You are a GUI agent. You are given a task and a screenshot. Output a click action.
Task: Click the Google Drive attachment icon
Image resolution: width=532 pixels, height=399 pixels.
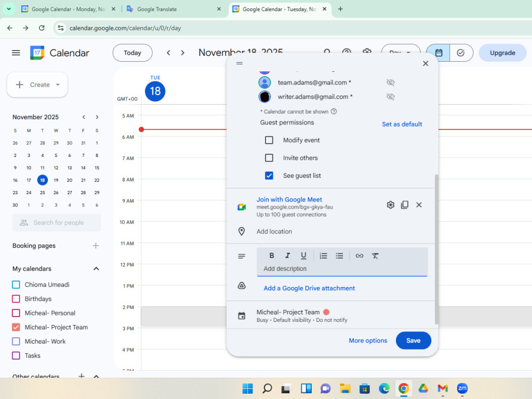coord(242,286)
